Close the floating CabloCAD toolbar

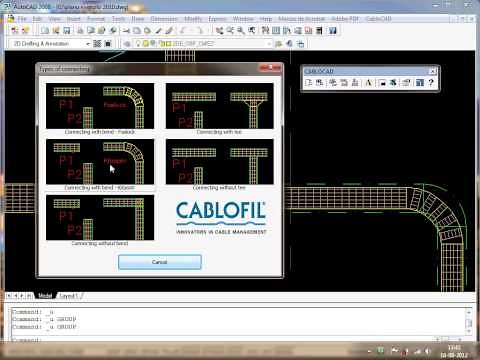point(432,71)
